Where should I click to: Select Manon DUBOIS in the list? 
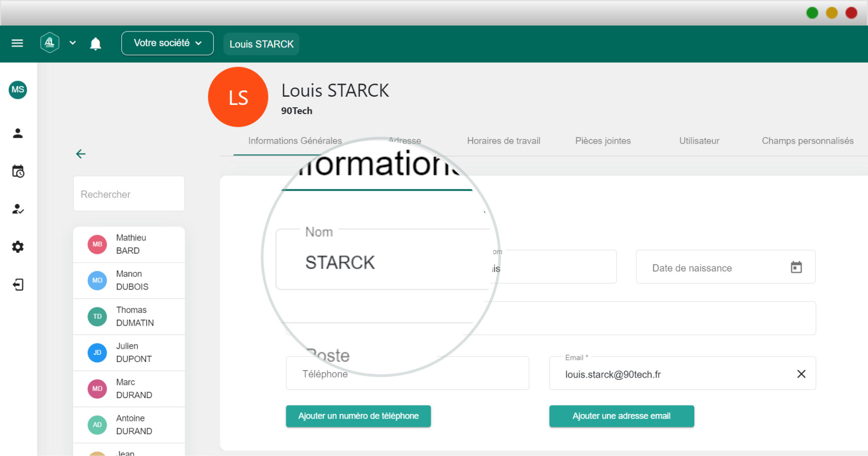click(129, 280)
